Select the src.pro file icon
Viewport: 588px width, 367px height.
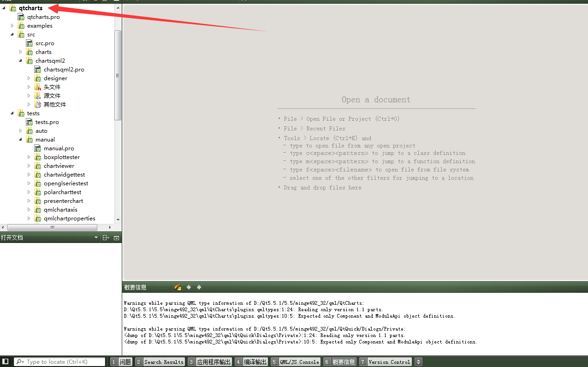29,43
